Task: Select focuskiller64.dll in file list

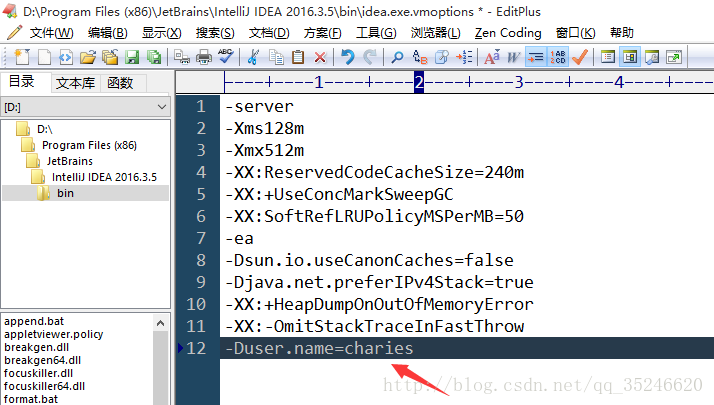Action: [x=44, y=386]
